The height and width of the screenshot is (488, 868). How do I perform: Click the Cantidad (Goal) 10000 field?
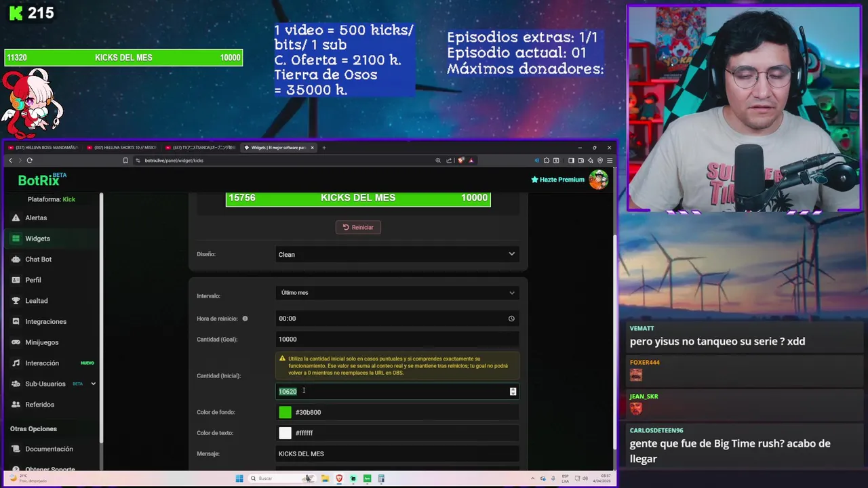point(397,339)
